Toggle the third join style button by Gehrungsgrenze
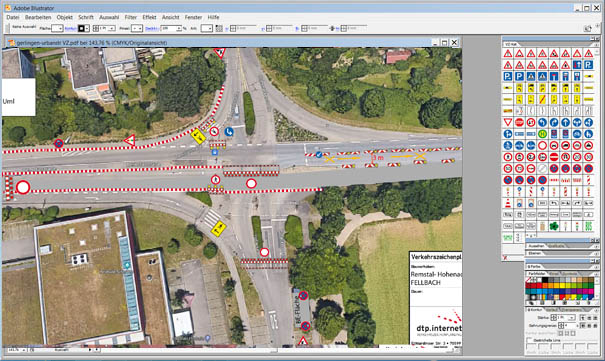The width and height of the screenshot is (605, 361). [596, 326]
